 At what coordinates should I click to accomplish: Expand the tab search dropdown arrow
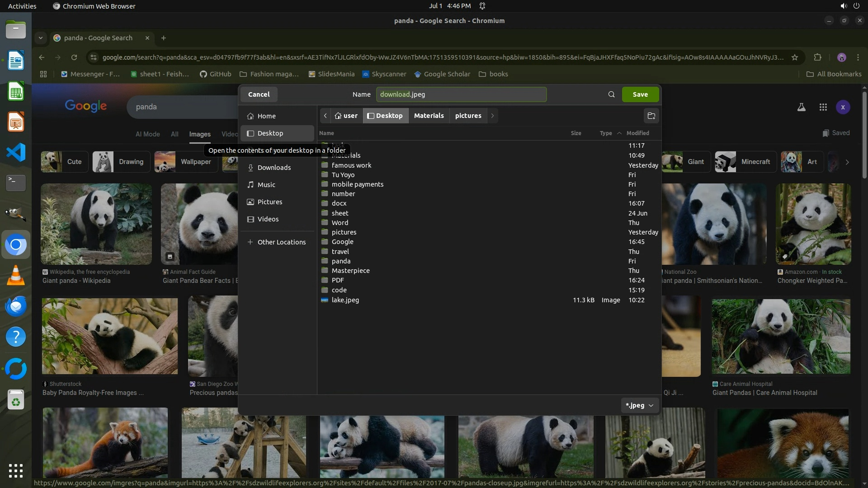[41, 38]
